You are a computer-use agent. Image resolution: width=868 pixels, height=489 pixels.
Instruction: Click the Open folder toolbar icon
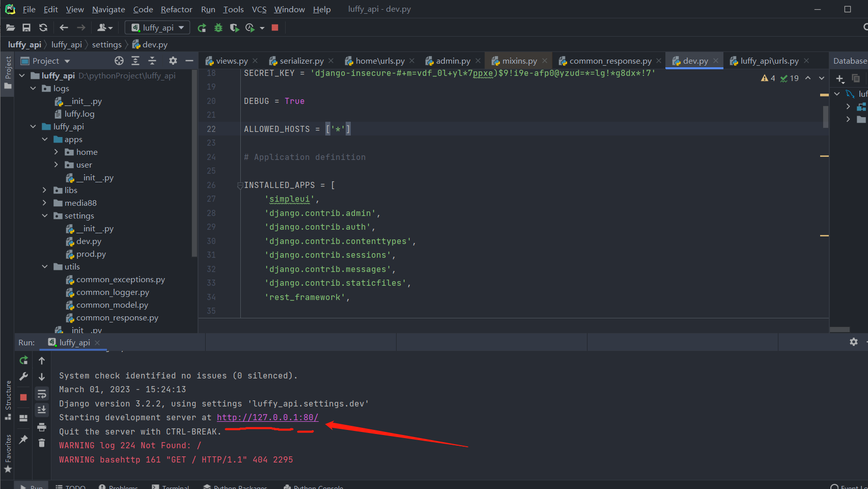[x=10, y=28]
